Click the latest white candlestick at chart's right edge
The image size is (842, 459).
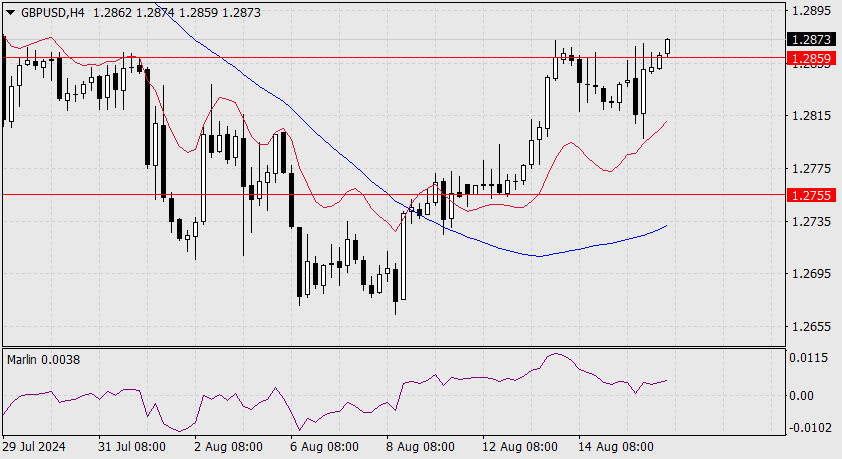667,47
